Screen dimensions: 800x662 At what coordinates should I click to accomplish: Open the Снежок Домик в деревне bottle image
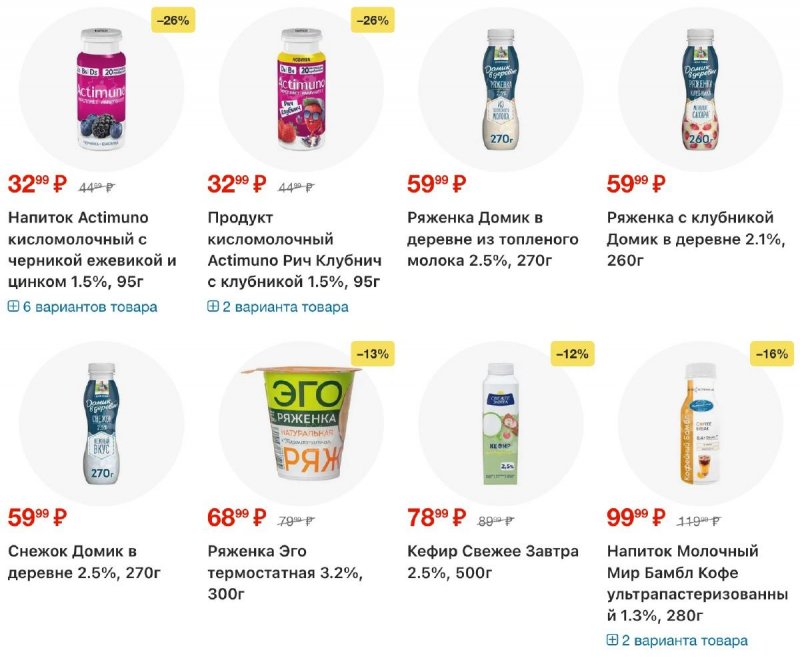coord(100,420)
